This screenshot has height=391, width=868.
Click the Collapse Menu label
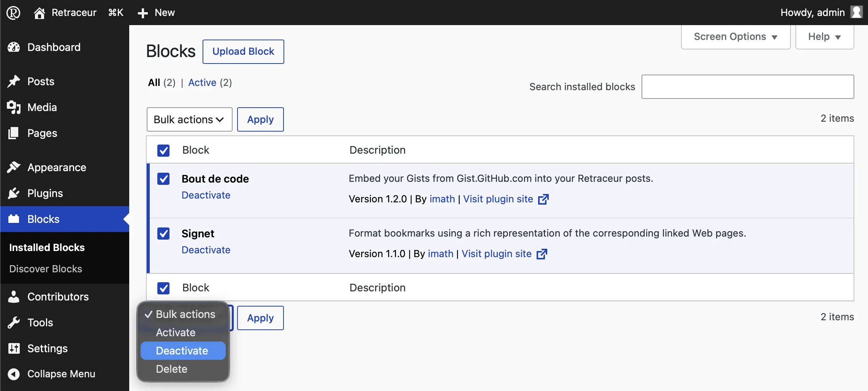[x=61, y=374]
